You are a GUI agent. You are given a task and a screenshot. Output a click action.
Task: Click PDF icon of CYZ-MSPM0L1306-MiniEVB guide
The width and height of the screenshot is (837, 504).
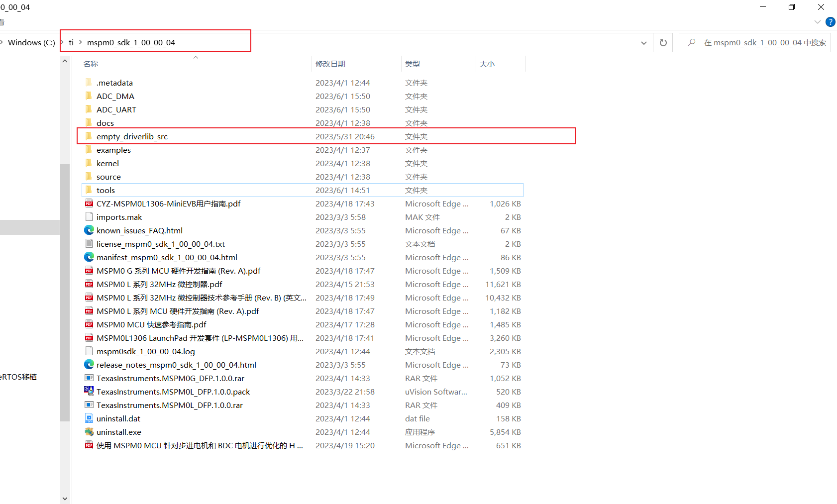89,203
